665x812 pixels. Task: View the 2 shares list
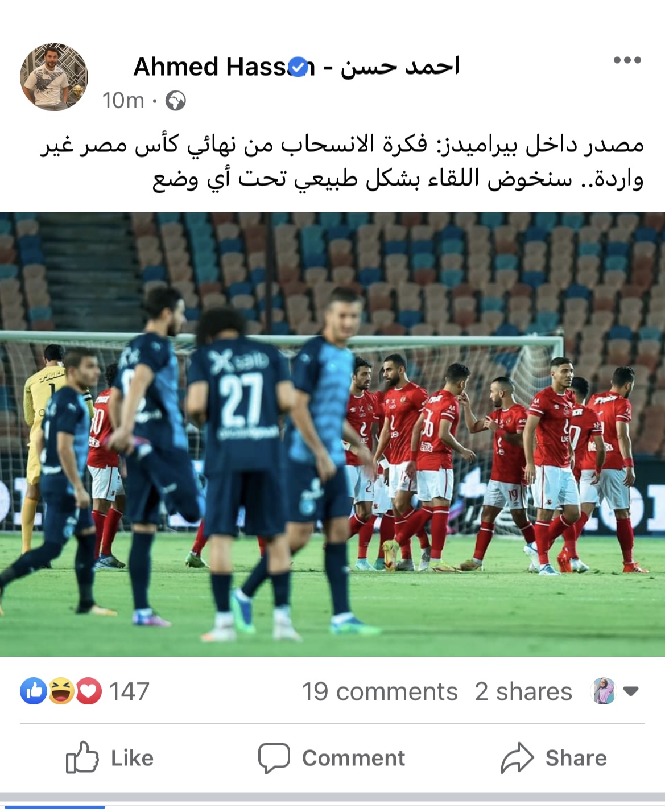click(x=523, y=692)
